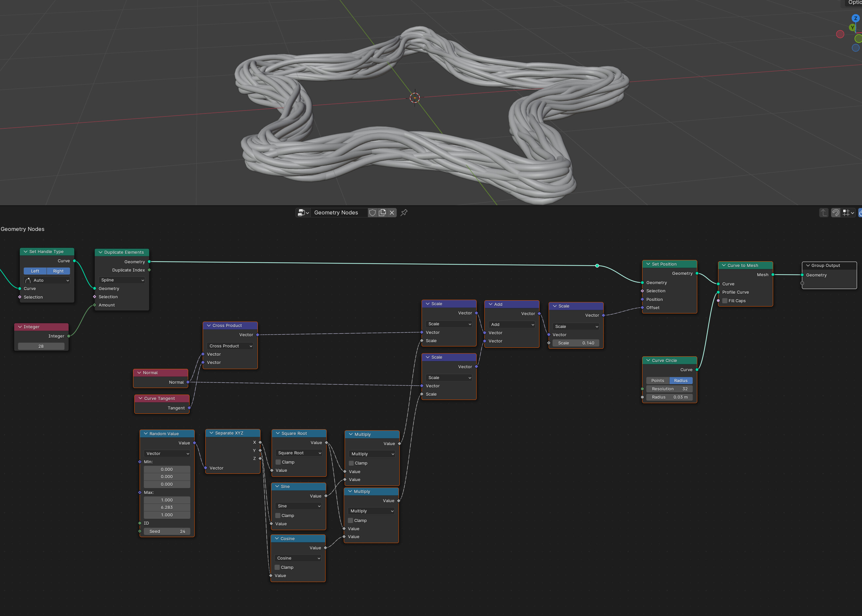This screenshot has width=862, height=616.
Task: Select Radius mode on Curve Circle
Action: pyautogui.click(x=681, y=380)
